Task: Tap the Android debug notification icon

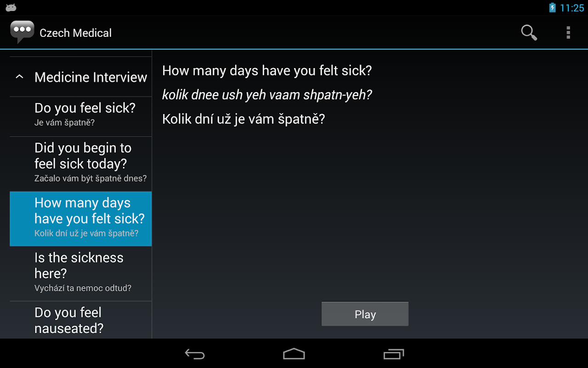Action: [11, 7]
